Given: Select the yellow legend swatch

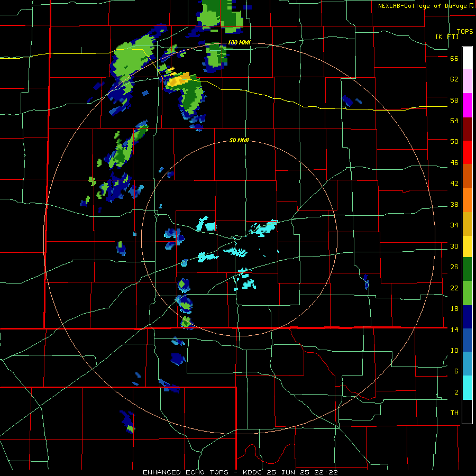Looking at the screenshot, I should pos(467,246).
